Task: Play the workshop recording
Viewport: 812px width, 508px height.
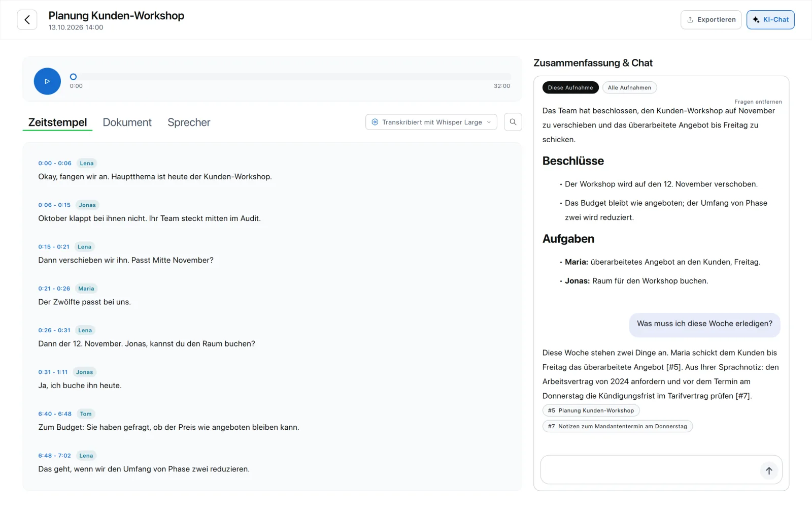Action: tap(47, 81)
